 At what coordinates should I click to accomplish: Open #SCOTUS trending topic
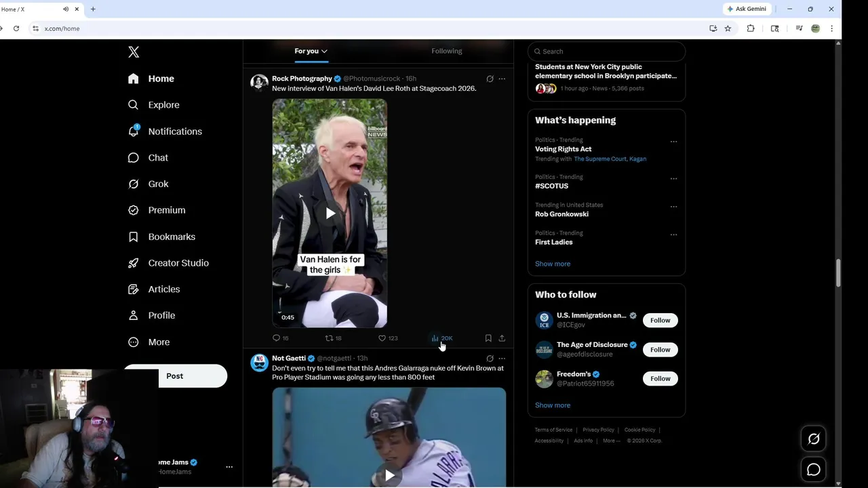click(551, 186)
